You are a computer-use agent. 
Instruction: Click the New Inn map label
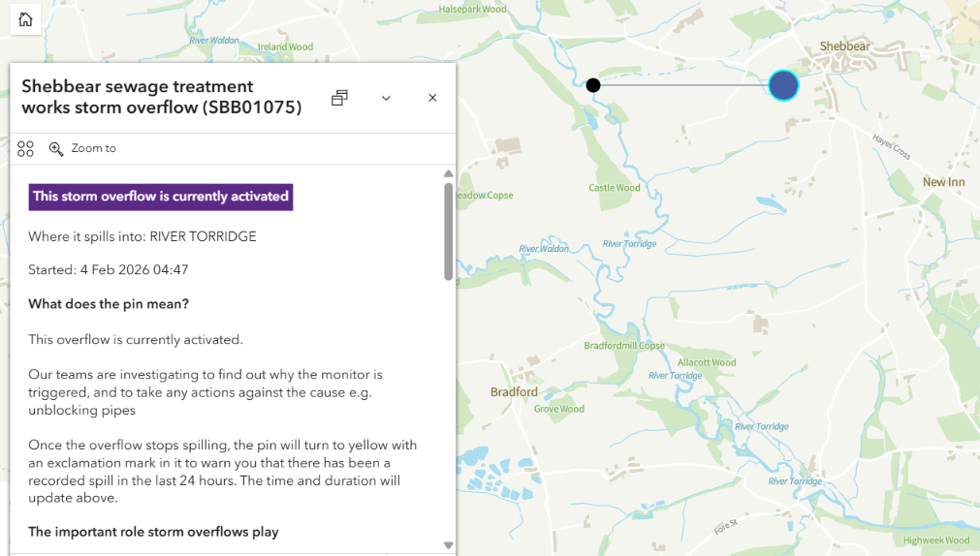[x=943, y=182]
